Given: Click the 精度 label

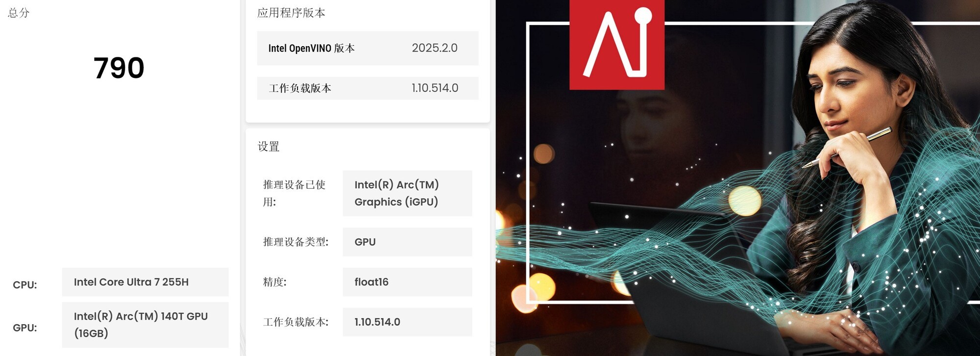Looking at the screenshot, I should point(274,282).
